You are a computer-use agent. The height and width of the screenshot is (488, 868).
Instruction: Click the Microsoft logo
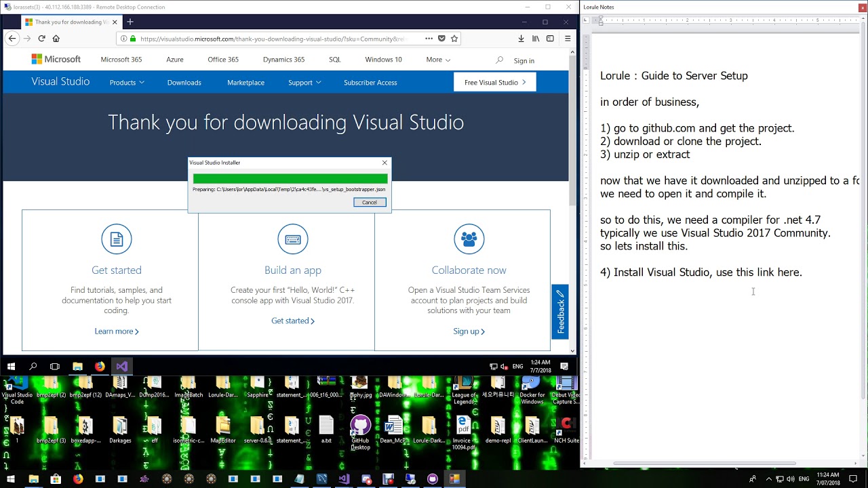pyautogui.click(x=56, y=60)
